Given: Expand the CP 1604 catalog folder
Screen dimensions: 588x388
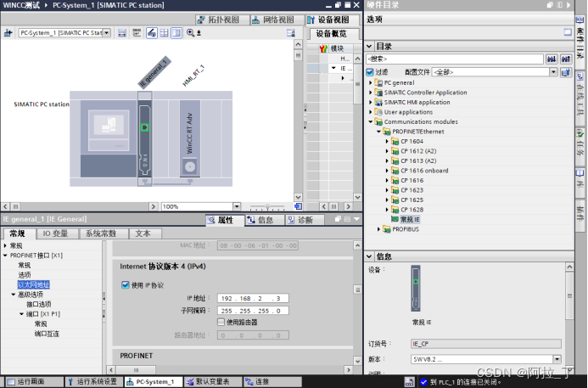Looking at the screenshot, I should [387, 141].
